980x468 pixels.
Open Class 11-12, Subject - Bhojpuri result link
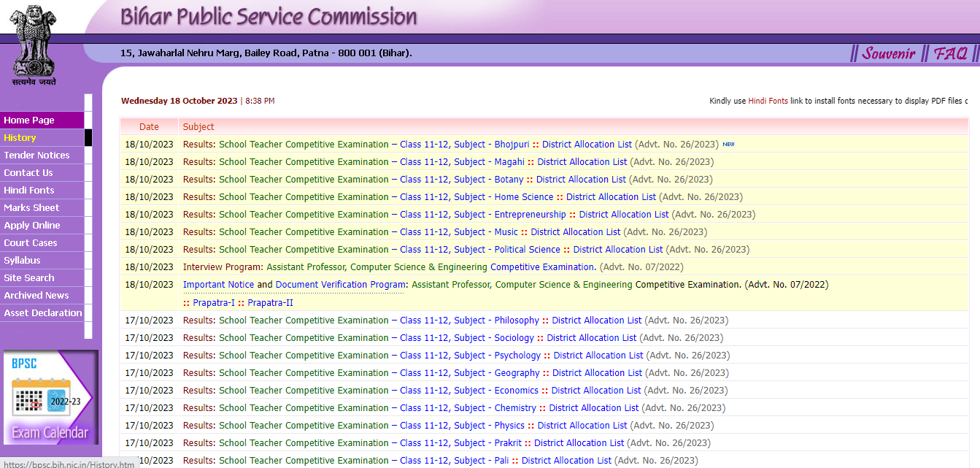coord(465,145)
